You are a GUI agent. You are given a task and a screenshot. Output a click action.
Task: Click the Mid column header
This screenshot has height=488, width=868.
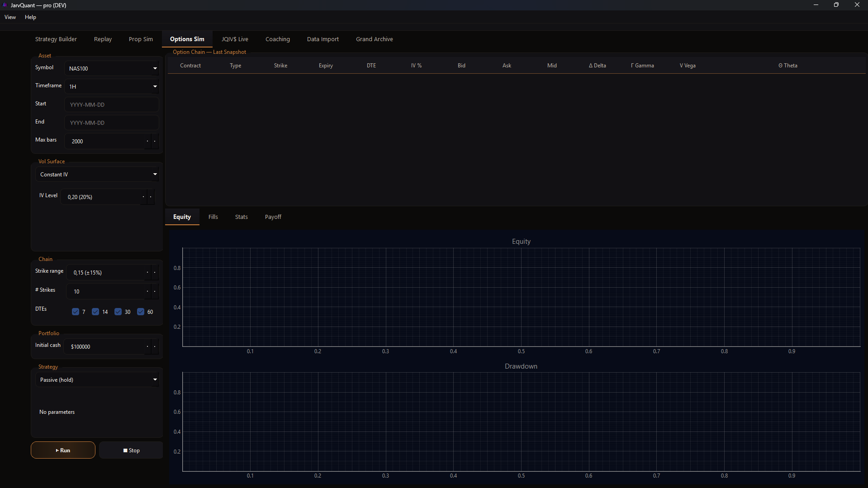pyautogui.click(x=552, y=66)
